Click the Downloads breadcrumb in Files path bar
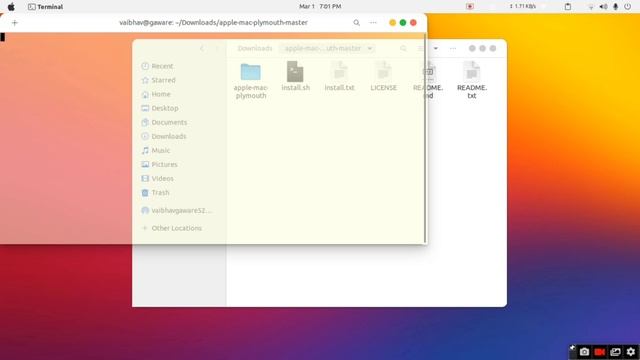The width and height of the screenshot is (640, 360). [255, 49]
